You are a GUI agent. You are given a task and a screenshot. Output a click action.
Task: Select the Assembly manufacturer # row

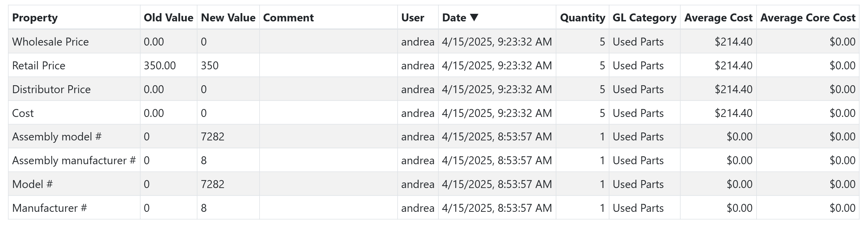[x=74, y=160]
